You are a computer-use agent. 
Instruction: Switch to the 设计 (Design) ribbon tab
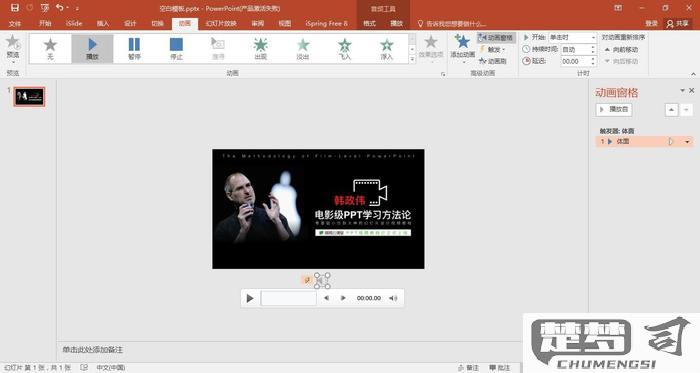[130, 23]
